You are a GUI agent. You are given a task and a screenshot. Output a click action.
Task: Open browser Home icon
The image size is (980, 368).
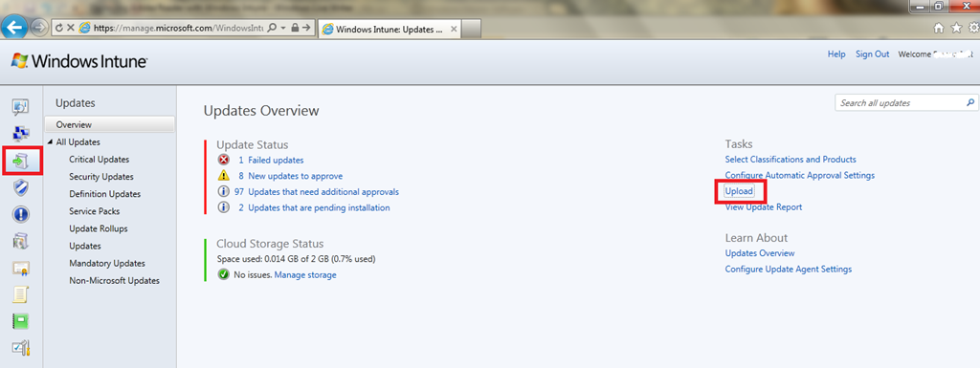tap(939, 28)
